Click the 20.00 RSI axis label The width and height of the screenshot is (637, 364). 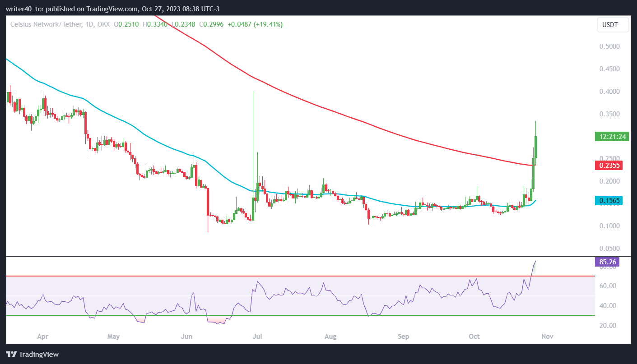click(x=608, y=326)
